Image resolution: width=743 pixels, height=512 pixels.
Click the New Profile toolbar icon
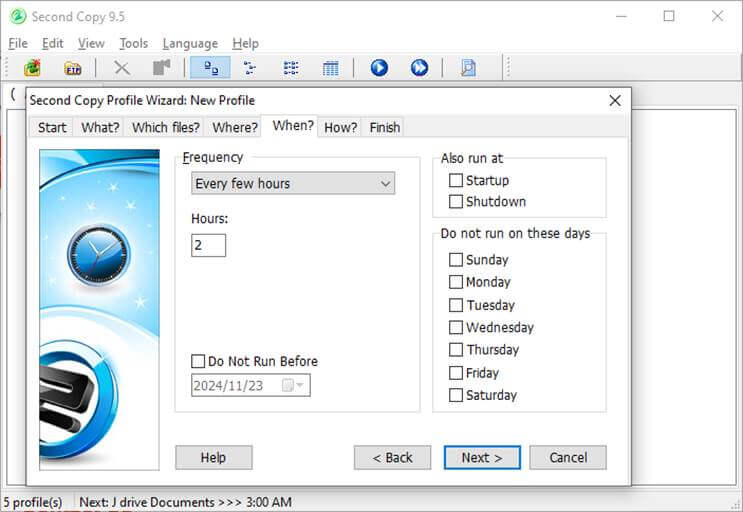32,68
